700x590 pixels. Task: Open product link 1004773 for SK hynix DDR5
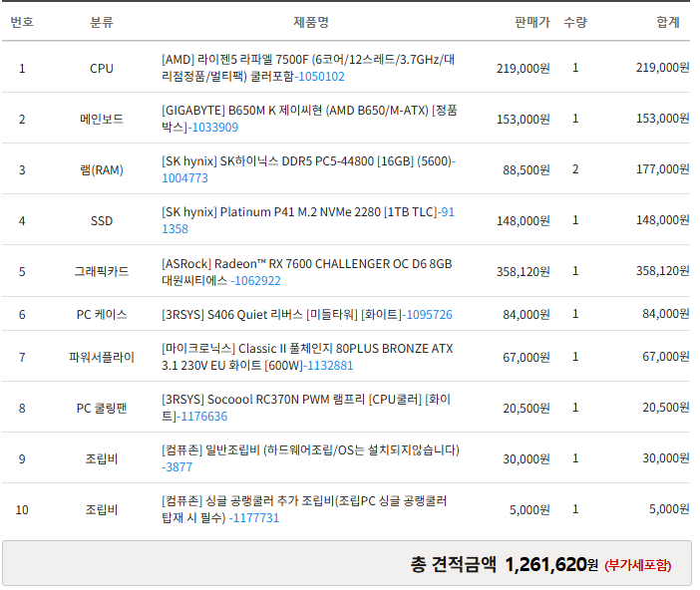(184, 178)
